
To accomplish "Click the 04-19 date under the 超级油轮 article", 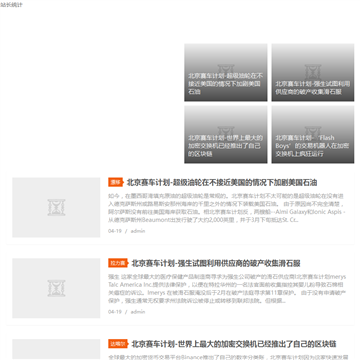I will tap(115, 231).
